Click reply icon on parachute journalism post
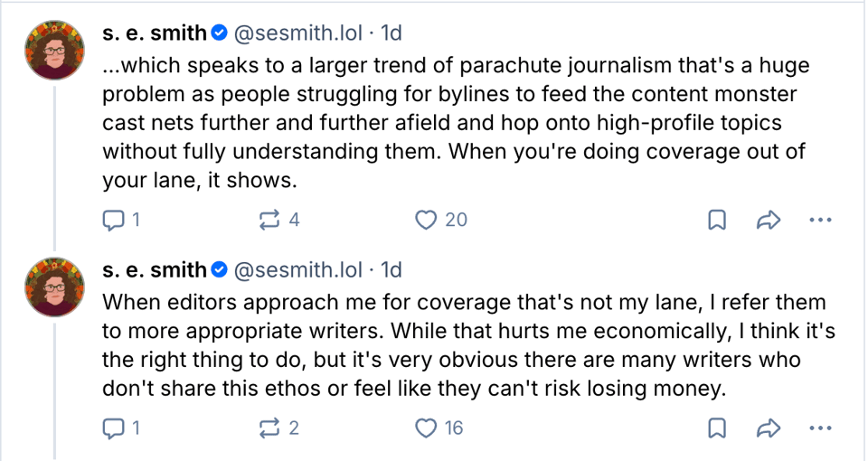Image resolution: width=868 pixels, height=461 pixels. (x=115, y=220)
